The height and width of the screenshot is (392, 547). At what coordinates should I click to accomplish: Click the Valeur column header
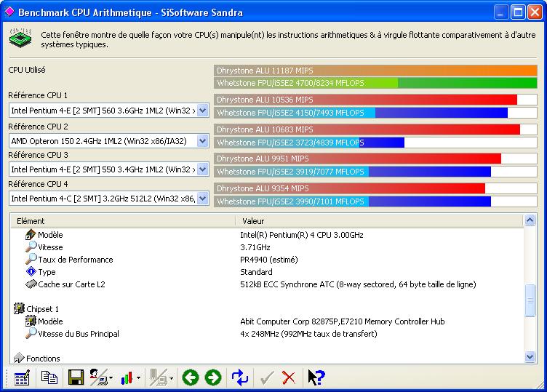point(380,221)
